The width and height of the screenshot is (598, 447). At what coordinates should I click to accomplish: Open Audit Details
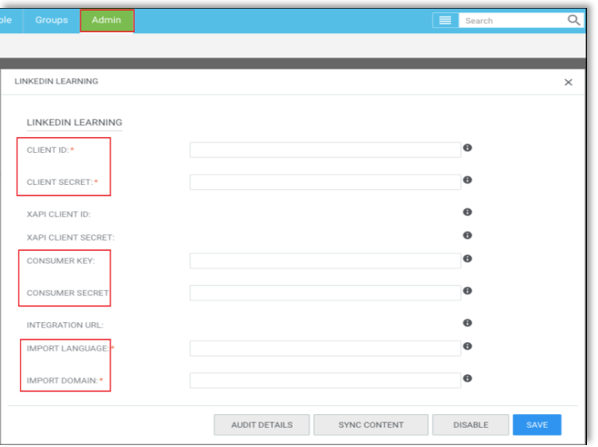point(262,424)
